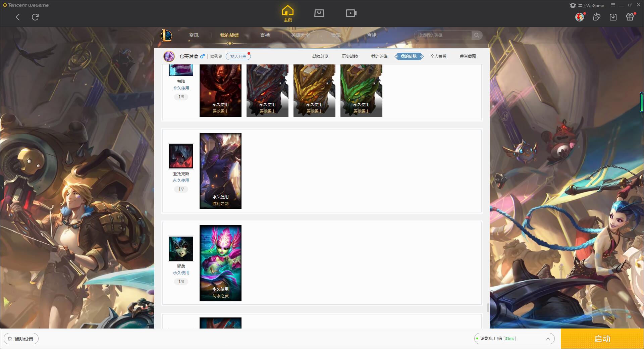Go back with the left arrow
Viewport: 644px width, 349px height.
pos(18,17)
